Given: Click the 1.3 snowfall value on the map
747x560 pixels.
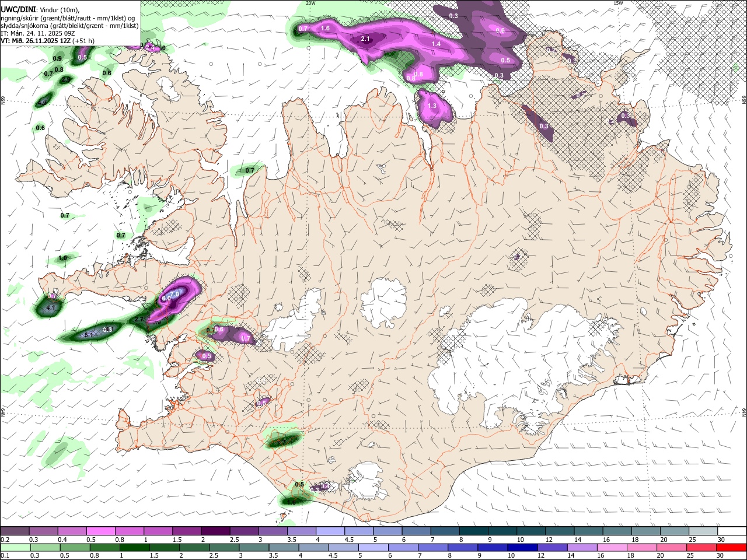Looking at the screenshot, I should click(x=432, y=106).
